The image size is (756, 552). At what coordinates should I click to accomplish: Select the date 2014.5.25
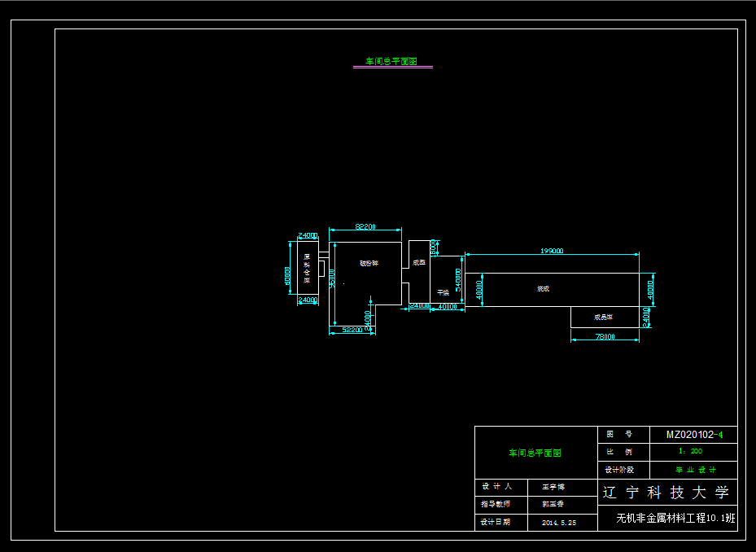[559, 523]
